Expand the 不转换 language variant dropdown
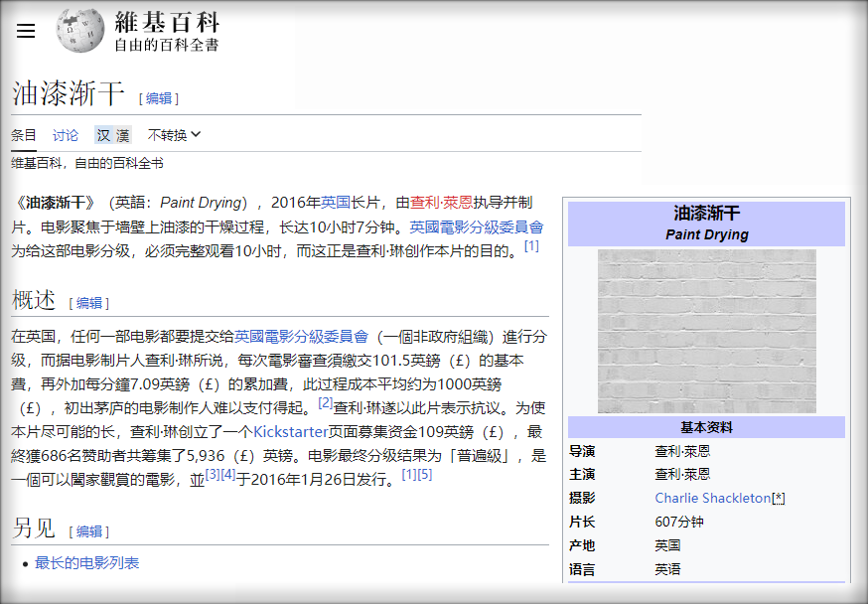The image size is (868, 604). click(x=175, y=135)
